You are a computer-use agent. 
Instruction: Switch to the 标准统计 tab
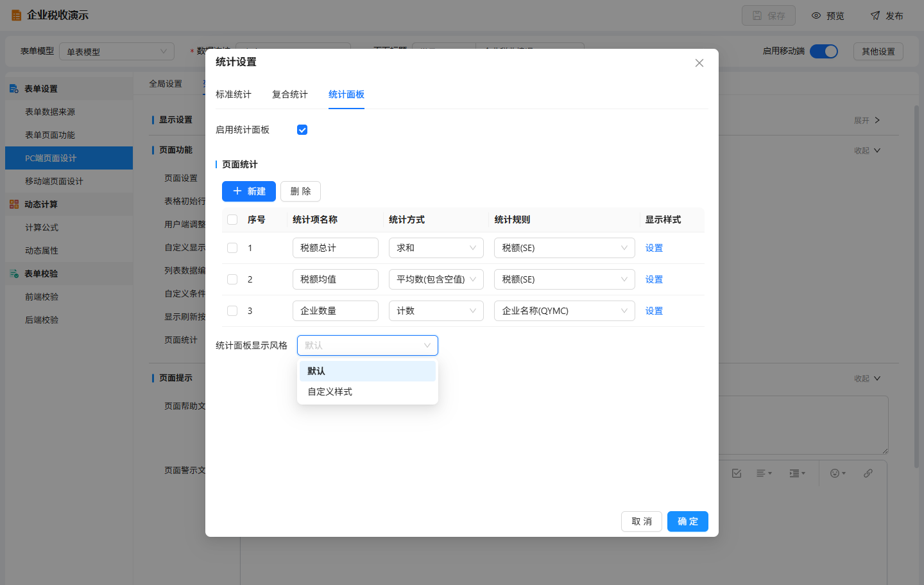234,94
